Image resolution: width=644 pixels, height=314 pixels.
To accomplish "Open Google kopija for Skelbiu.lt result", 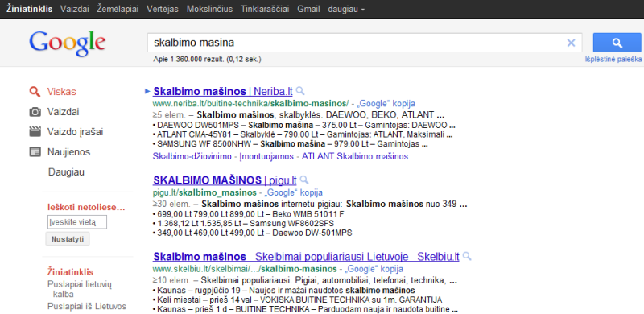I will tap(374, 269).
